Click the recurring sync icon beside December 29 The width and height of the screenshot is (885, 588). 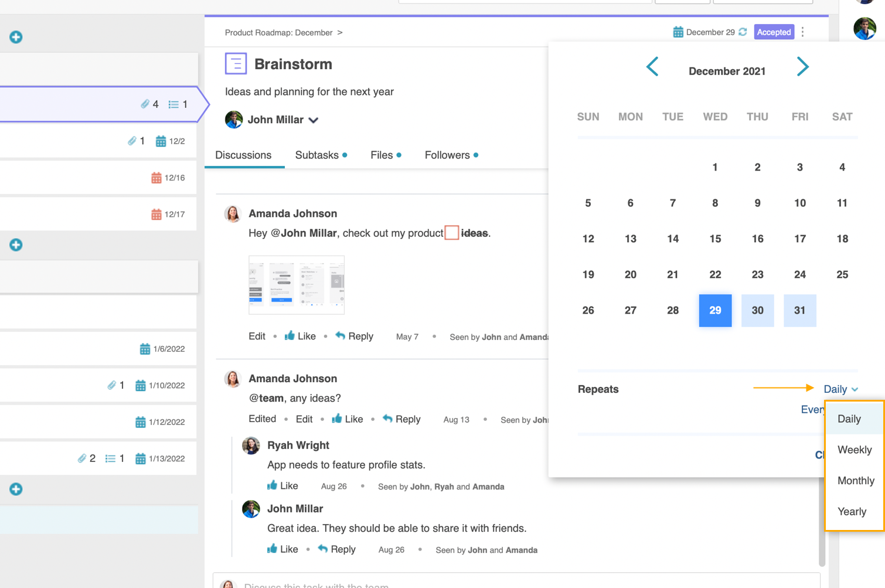click(x=743, y=32)
